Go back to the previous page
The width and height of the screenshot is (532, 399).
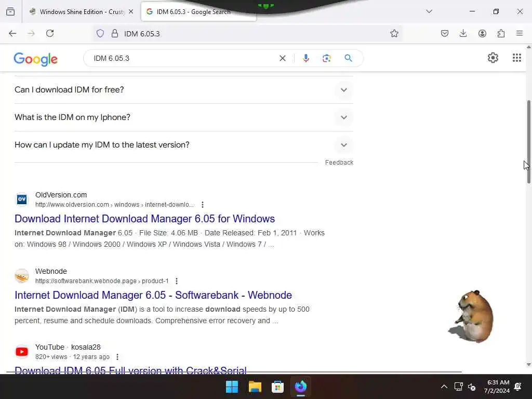(x=12, y=33)
